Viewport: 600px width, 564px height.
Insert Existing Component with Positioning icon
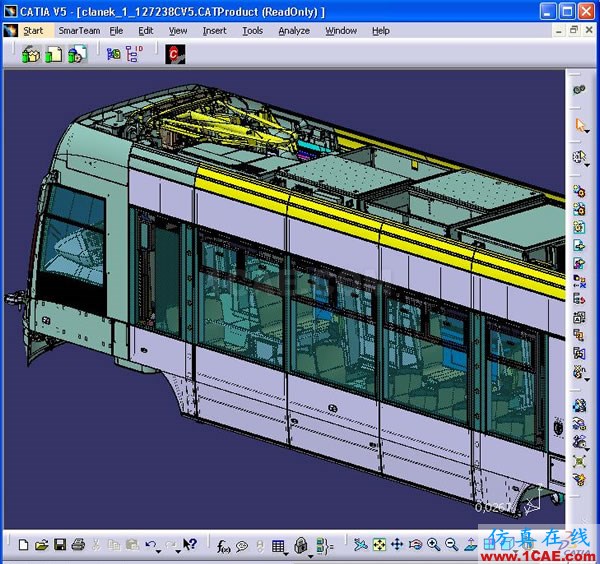[x=579, y=263]
